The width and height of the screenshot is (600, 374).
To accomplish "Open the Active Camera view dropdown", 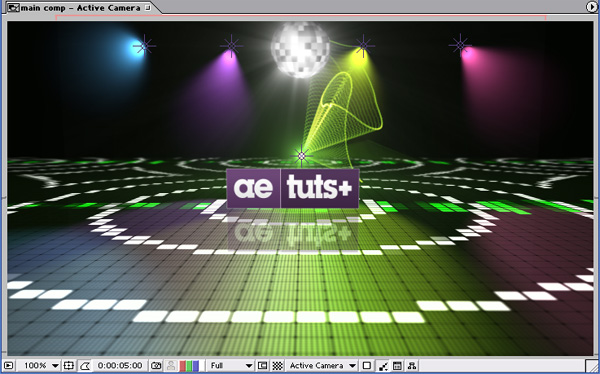I will point(322,366).
